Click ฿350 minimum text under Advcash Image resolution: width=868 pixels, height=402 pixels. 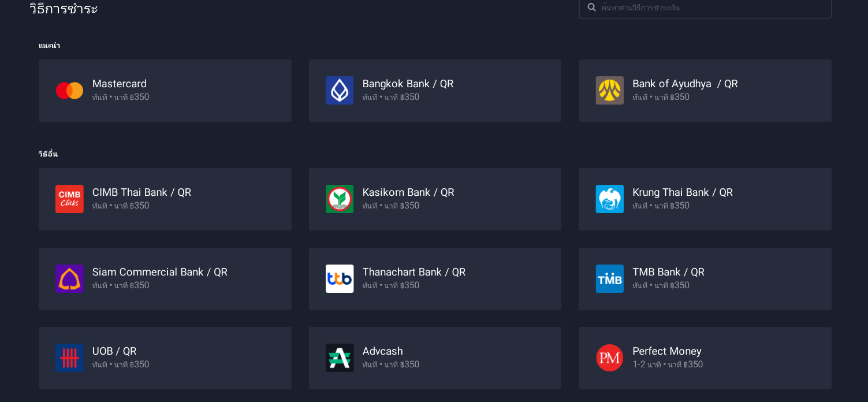tap(409, 364)
